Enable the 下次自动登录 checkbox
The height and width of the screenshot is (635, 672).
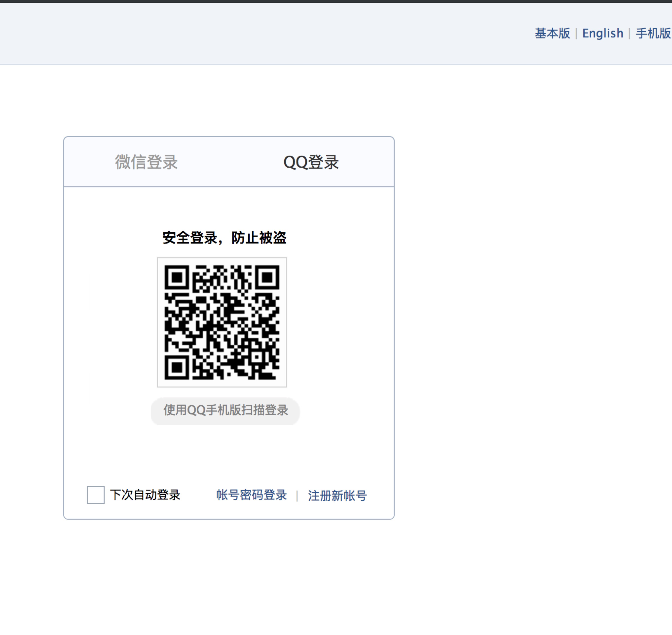[95, 495]
